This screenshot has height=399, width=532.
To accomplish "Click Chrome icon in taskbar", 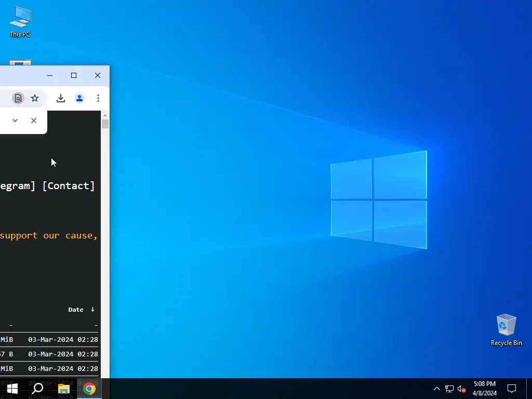I will point(89,389).
